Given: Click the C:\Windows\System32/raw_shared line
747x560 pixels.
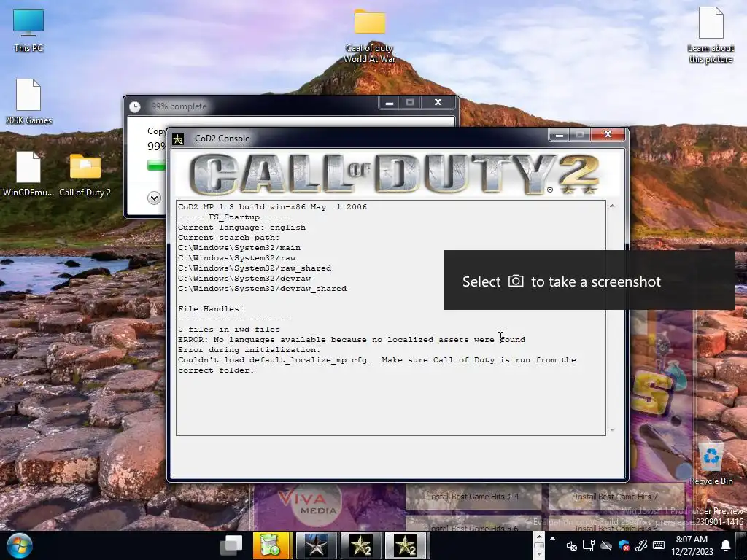Looking at the screenshot, I should (255, 268).
